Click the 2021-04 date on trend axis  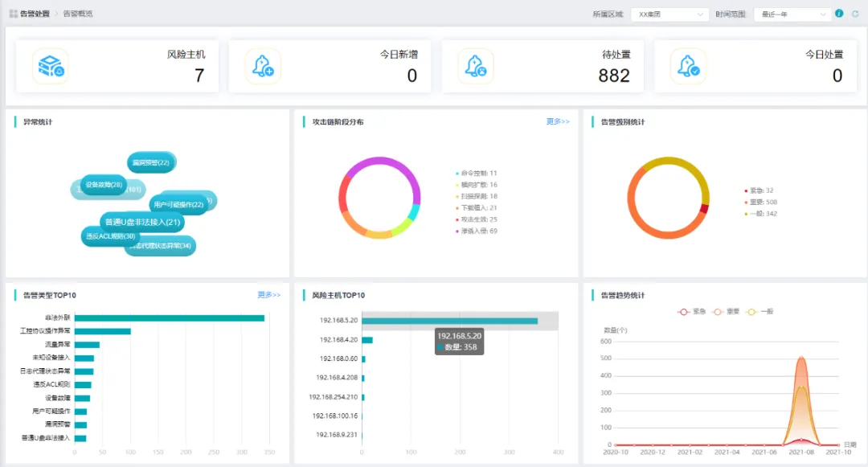[727, 452]
